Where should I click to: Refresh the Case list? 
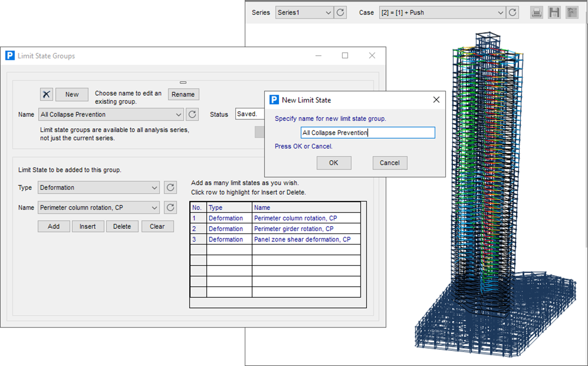[512, 12]
